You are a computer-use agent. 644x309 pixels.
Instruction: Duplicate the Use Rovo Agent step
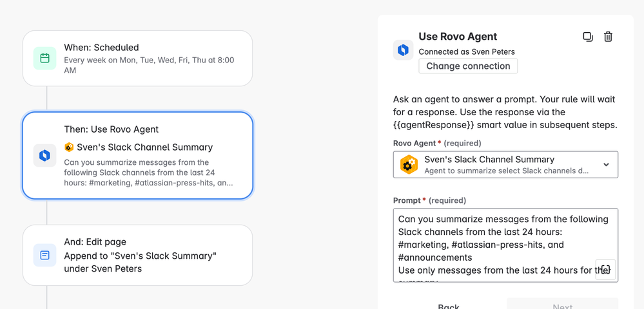588,37
